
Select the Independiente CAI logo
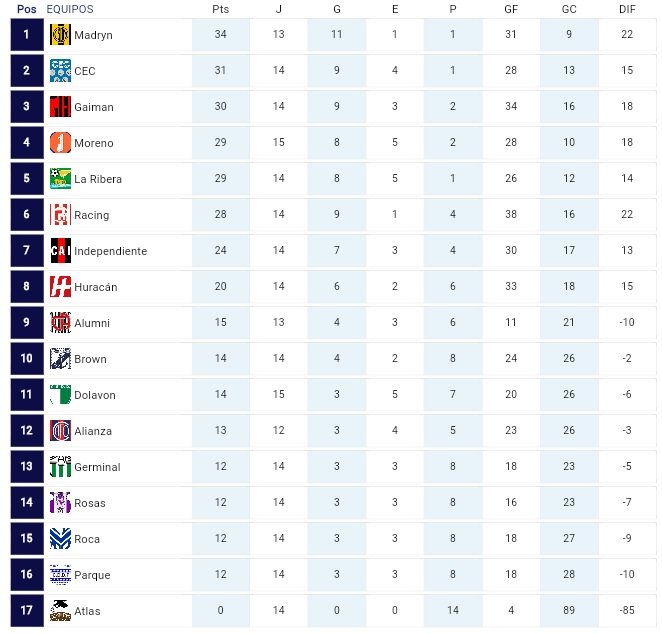click(60, 250)
